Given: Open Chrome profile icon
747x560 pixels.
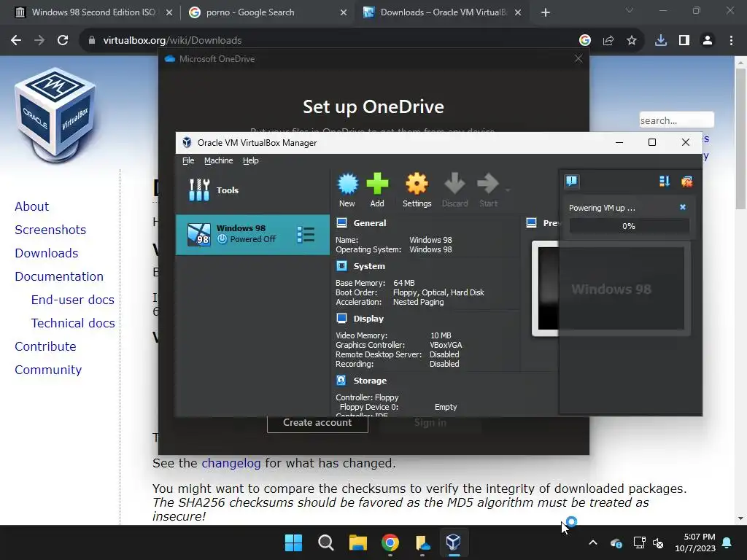Looking at the screenshot, I should click(708, 41).
